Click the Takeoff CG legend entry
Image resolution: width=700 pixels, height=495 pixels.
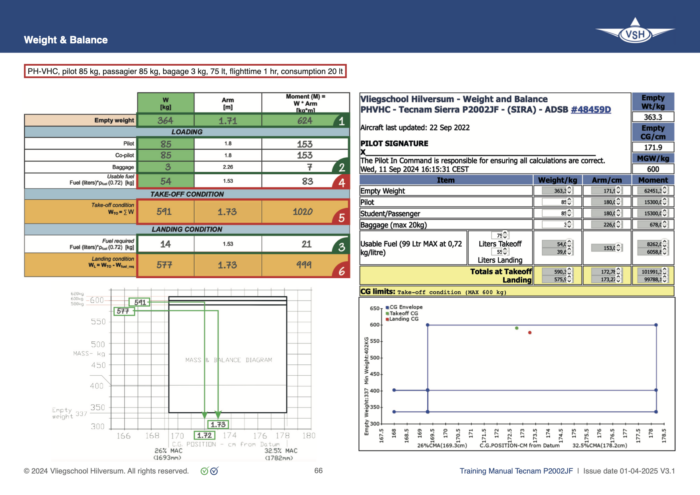(x=402, y=313)
